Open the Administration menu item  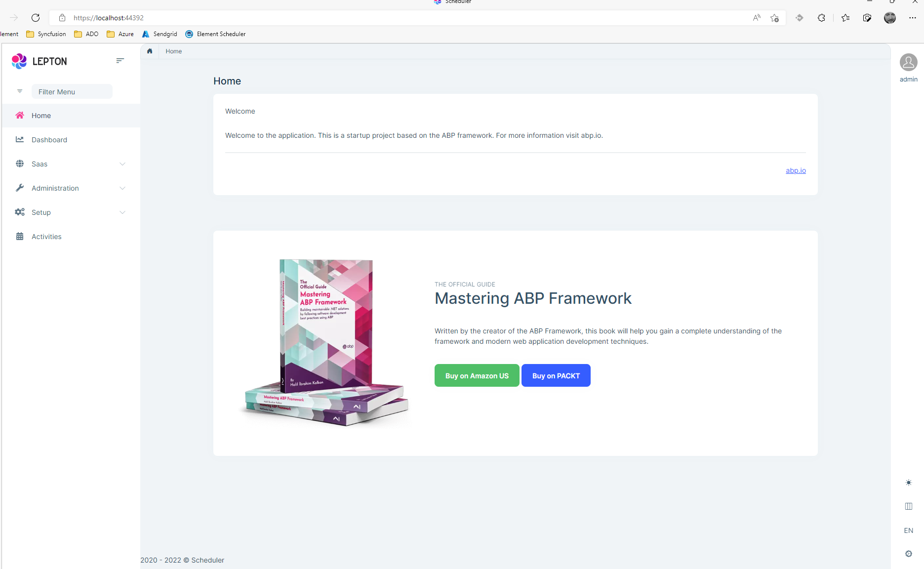pos(71,188)
